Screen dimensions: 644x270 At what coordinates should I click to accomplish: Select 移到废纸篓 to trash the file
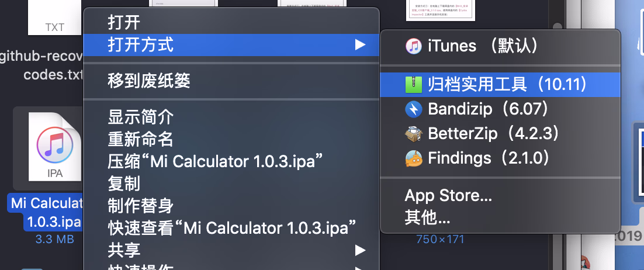(148, 81)
